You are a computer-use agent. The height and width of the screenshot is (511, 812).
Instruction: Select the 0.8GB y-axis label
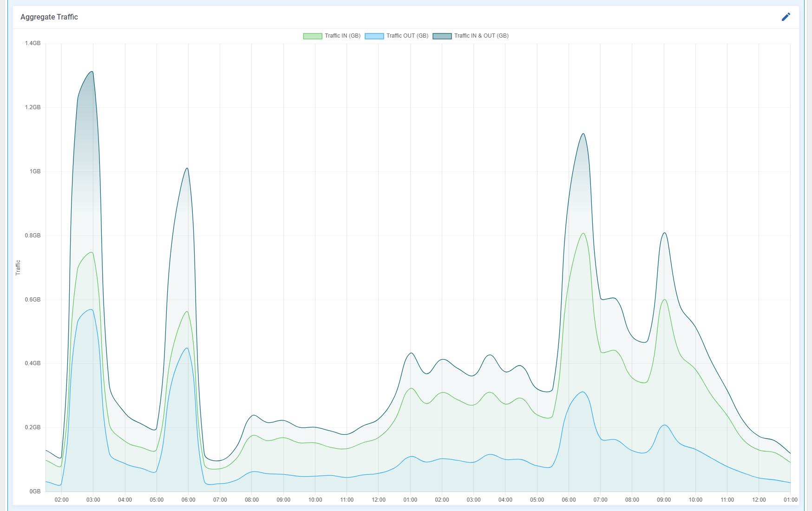(33, 236)
